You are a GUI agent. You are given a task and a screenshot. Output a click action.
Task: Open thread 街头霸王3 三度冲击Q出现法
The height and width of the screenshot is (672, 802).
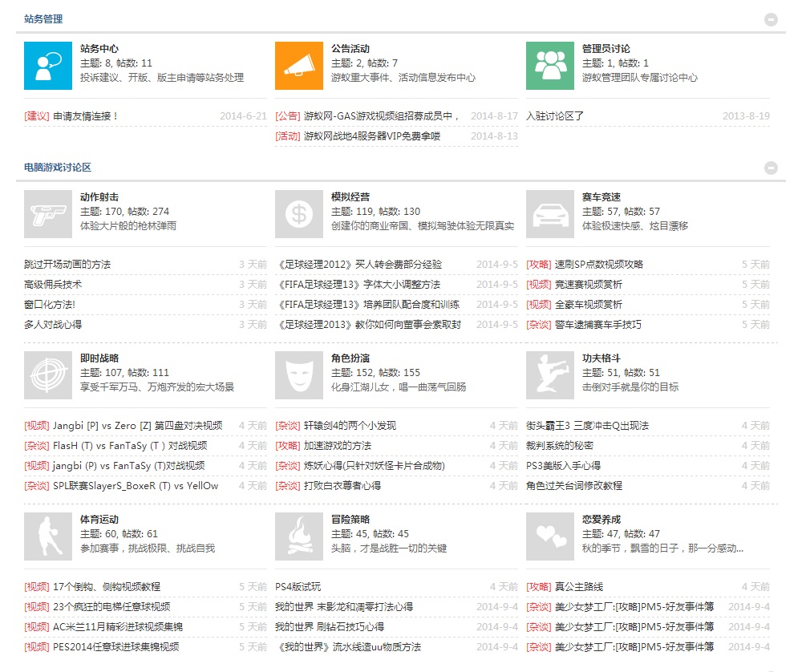pyautogui.click(x=588, y=426)
